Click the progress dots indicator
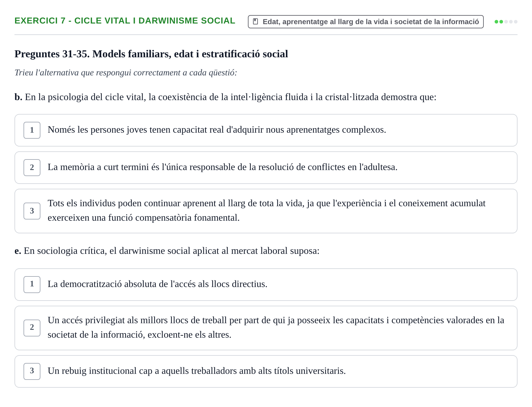The image size is (532, 407). [x=506, y=22]
